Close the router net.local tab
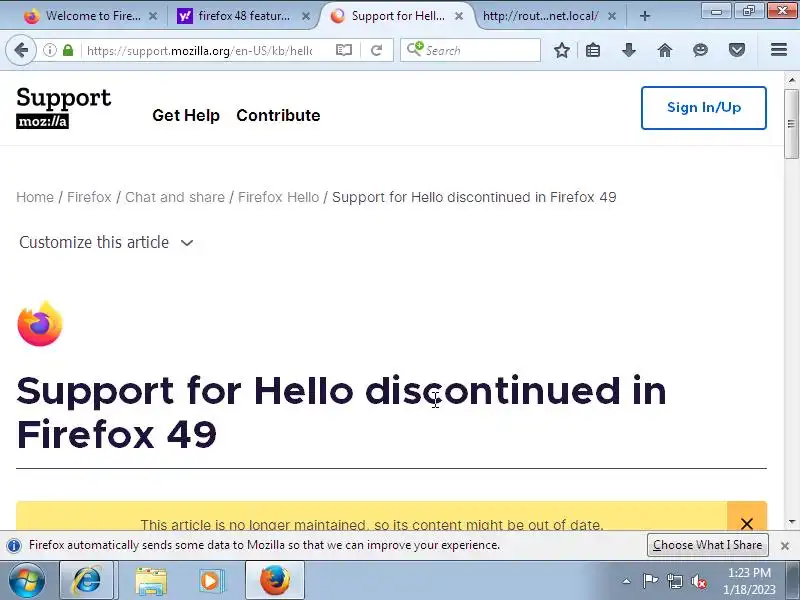Screen dimensions: 800x600 tap(612, 16)
